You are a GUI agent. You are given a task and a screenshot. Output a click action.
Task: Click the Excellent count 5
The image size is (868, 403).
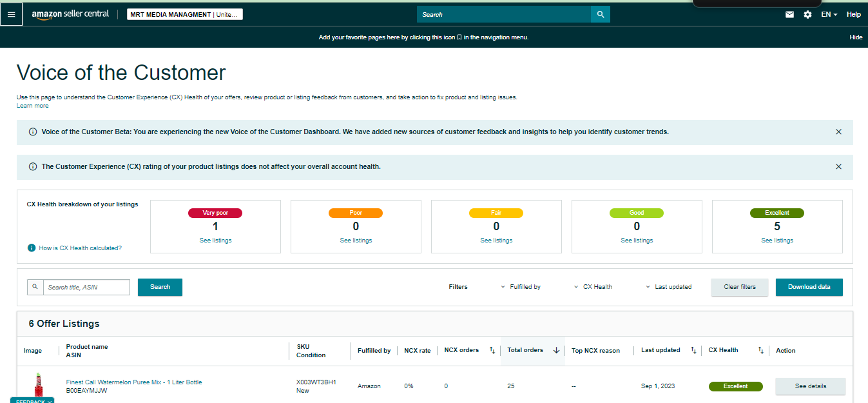pos(777,226)
